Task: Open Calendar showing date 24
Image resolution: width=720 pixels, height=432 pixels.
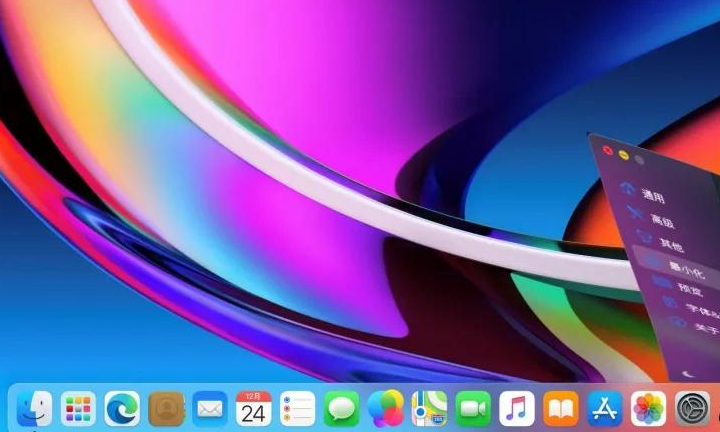Action: [254, 408]
